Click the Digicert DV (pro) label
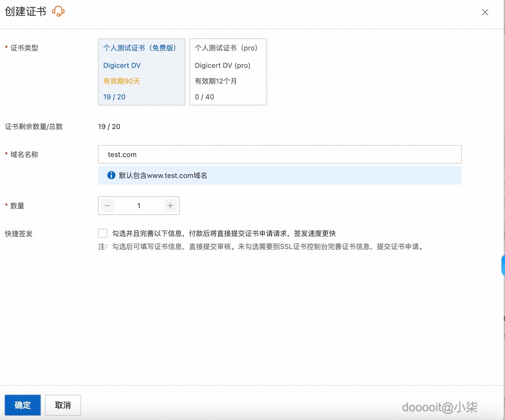 222,65
